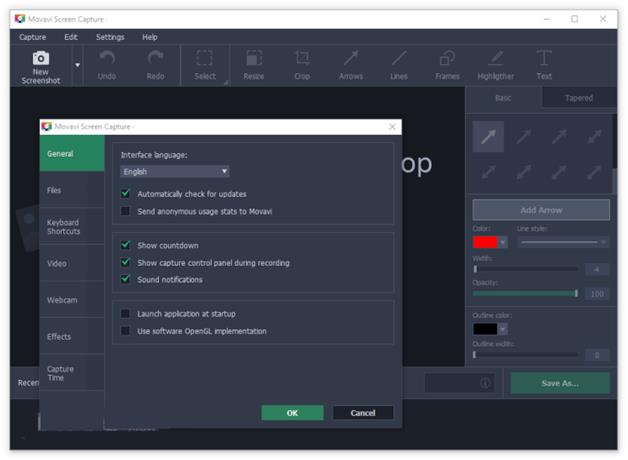Click the New Screenshot camera icon
628x460 pixels.
[41, 58]
